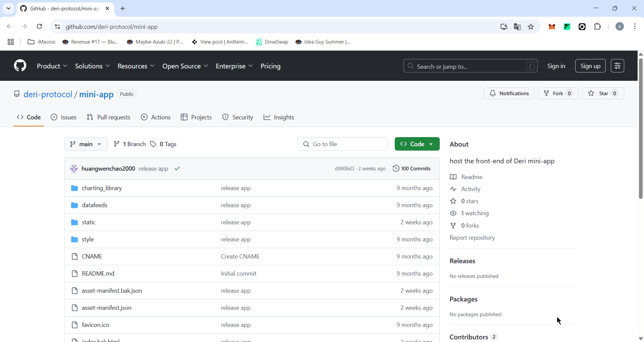Switch to the Insights tab
The height and width of the screenshot is (342, 644).
pos(279,117)
